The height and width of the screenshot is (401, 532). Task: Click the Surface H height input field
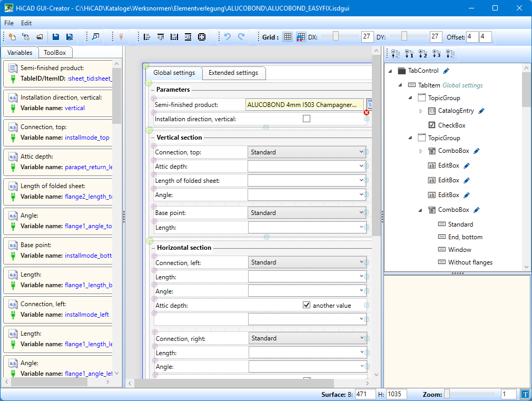coord(396,394)
